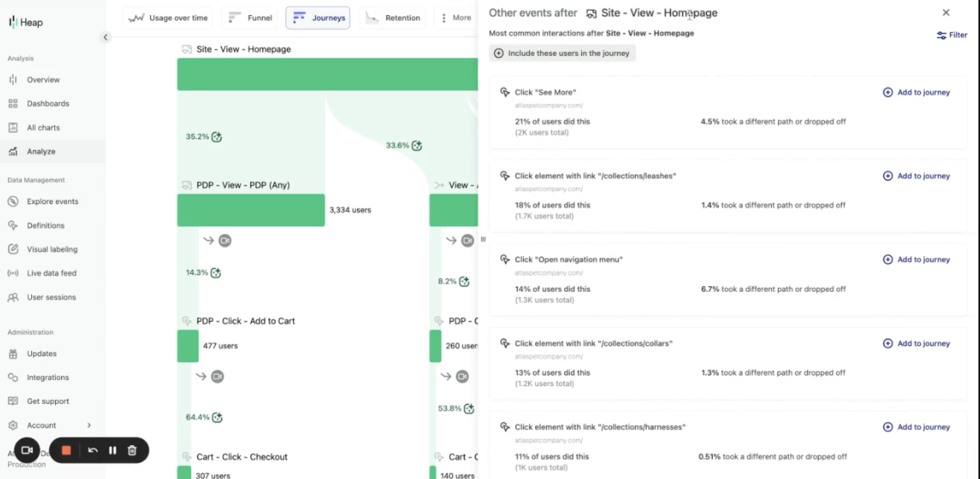The image size is (980, 479).
Task: Click the insights icon beside 64.4%
Action: pyautogui.click(x=217, y=417)
